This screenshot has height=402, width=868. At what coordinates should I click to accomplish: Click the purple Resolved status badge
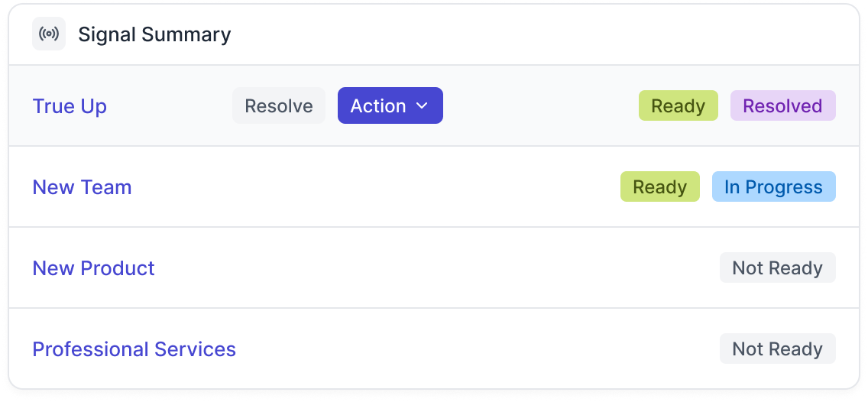point(782,106)
